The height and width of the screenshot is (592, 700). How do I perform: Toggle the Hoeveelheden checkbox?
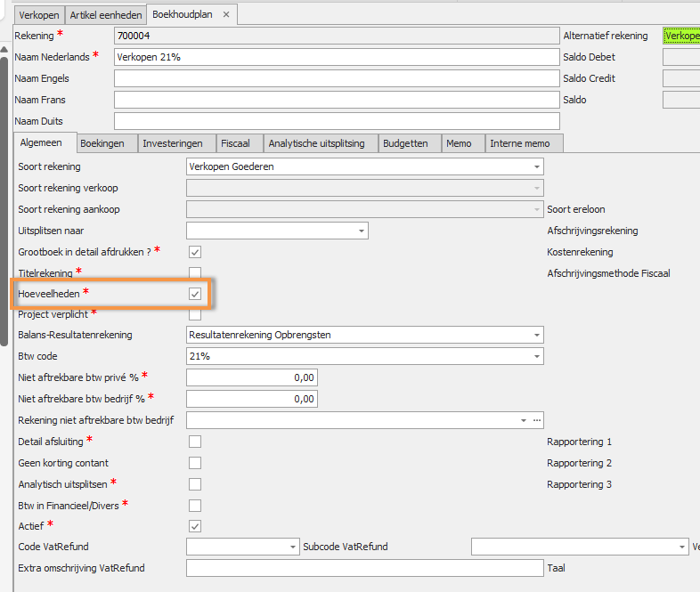coord(195,294)
